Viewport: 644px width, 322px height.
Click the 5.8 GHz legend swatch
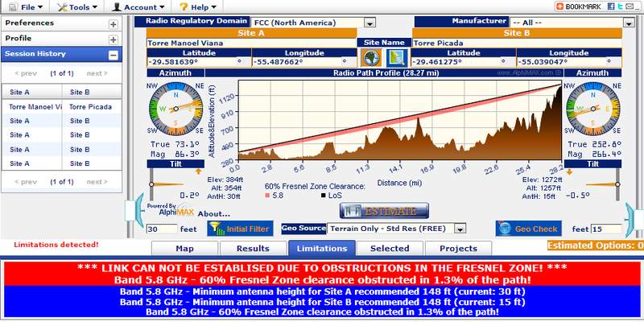tap(267, 196)
